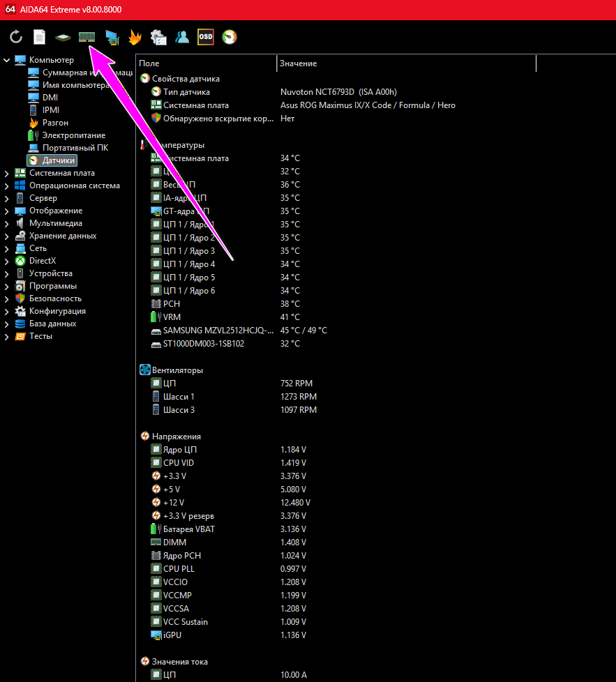Click the memory module toolbar icon
This screenshot has height=682, width=616.
[87, 37]
